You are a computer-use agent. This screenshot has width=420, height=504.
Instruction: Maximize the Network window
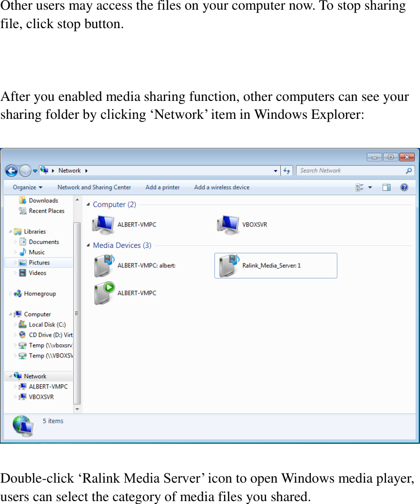point(390,157)
